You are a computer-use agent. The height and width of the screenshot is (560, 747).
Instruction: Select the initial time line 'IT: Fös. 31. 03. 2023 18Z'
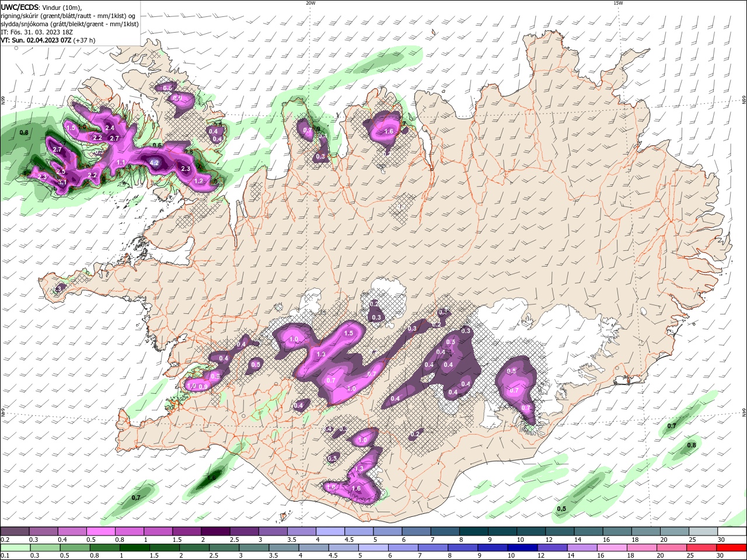click(38, 32)
